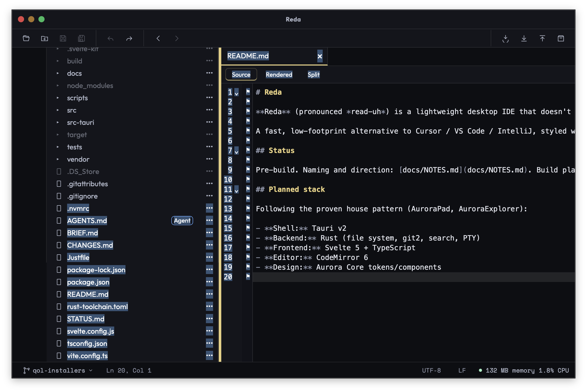Toggle the flag marker on line 5

click(x=248, y=130)
